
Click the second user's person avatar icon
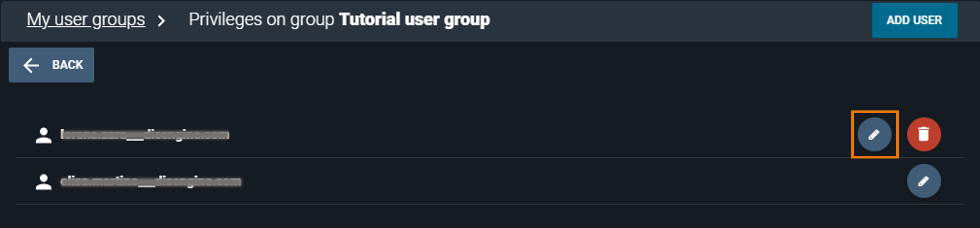coord(43,182)
